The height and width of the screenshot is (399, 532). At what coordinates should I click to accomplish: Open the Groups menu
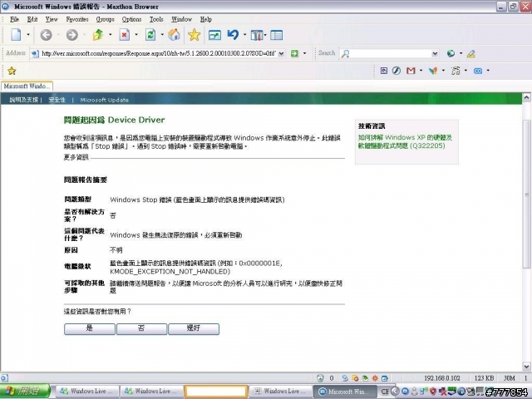(x=106, y=19)
